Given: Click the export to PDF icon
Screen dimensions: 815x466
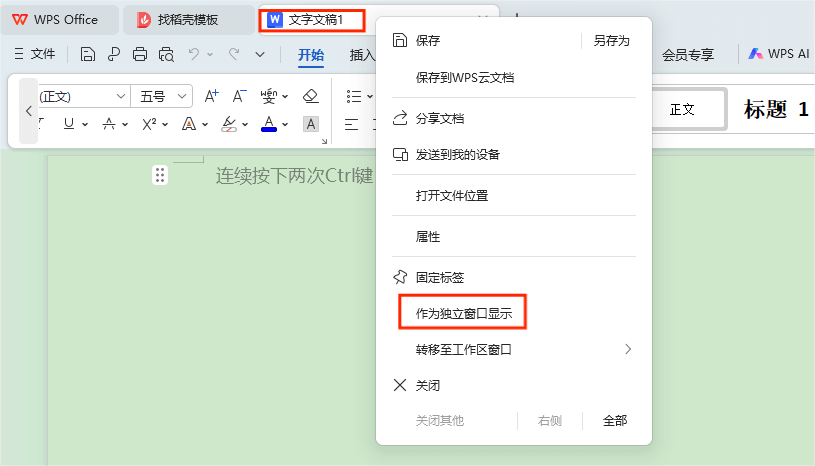Looking at the screenshot, I should pyautogui.click(x=114, y=54).
